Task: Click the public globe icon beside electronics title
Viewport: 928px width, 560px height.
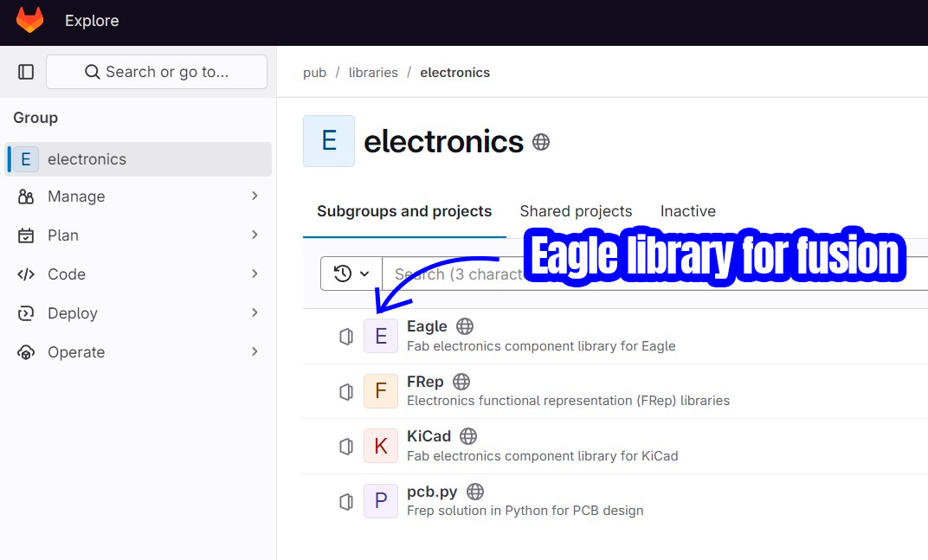Action: tap(541, 142)
